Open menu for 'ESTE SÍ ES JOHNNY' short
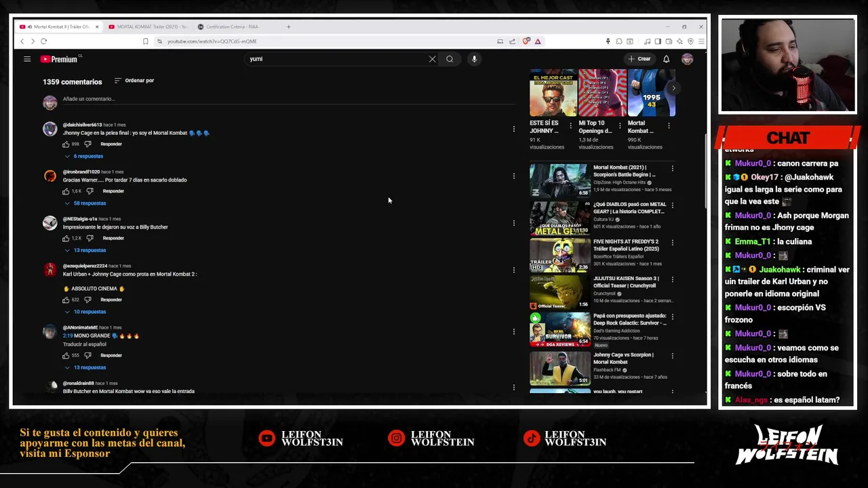This screenshot has width=868, height=488. click(570, 126)
